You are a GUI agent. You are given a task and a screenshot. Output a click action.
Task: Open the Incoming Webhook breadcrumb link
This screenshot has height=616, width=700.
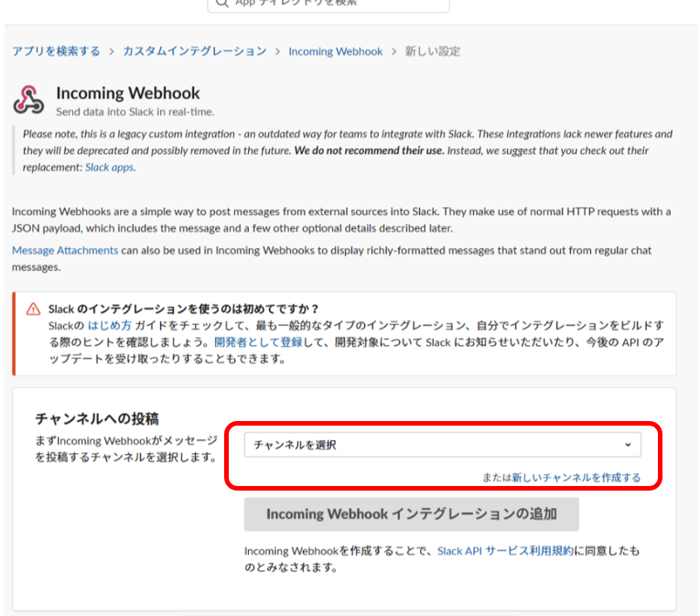click(335, 51)
